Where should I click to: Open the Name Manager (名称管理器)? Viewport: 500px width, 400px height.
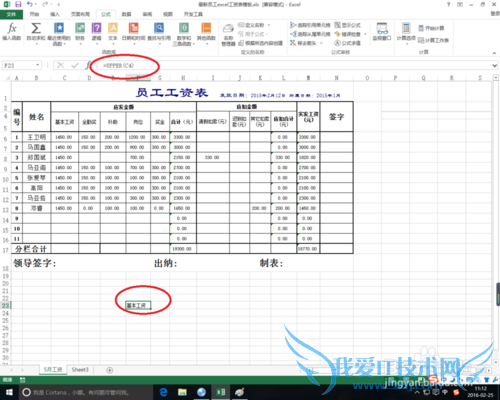[x=228, y=35]
